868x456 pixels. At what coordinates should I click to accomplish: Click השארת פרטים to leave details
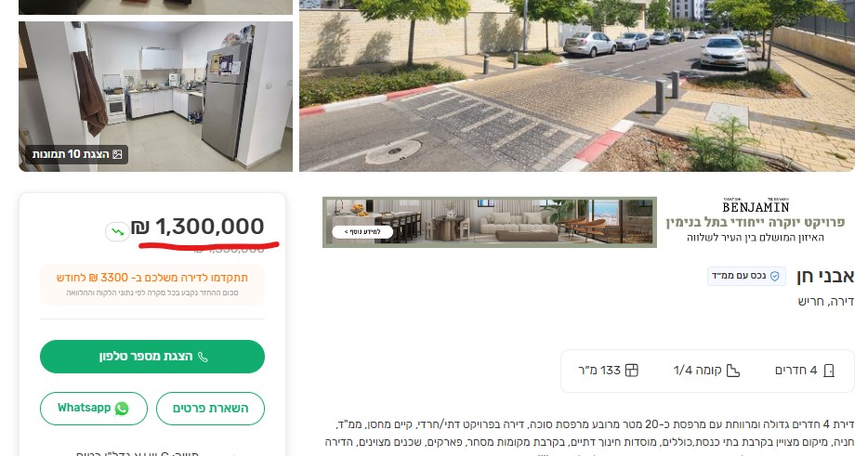coord(210,409)
